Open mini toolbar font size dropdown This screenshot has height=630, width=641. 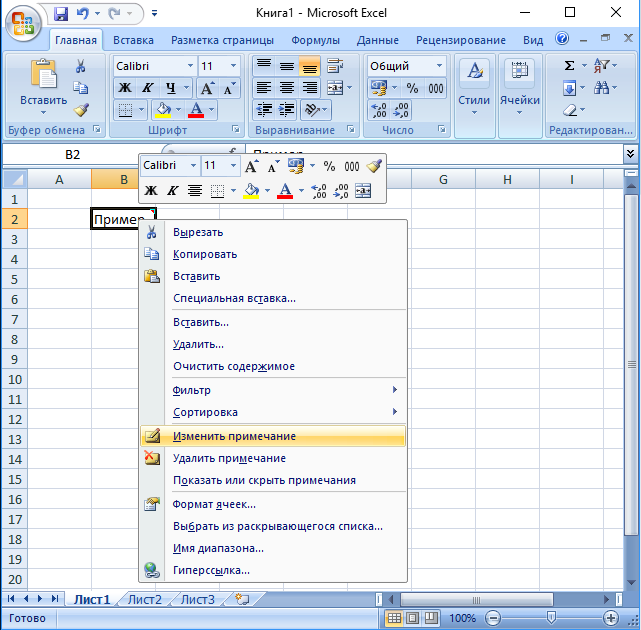(233, 166)
